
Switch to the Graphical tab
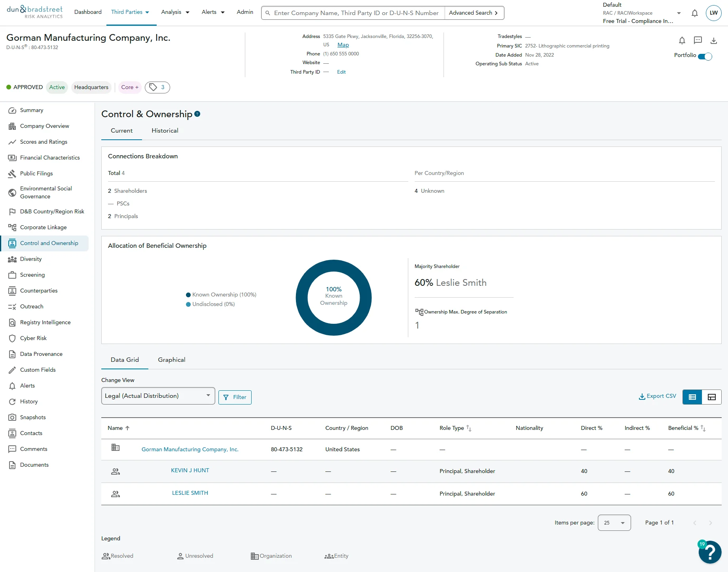click(171, 360)
